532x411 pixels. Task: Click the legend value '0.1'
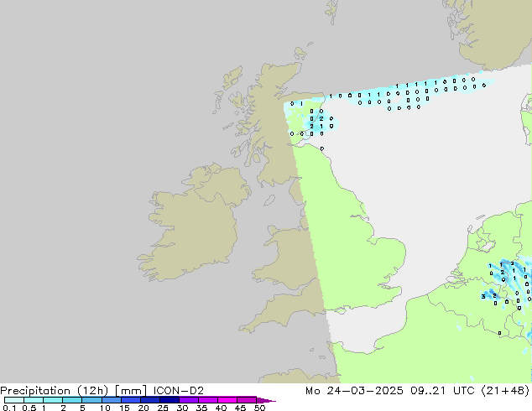(x=9, y=408)
